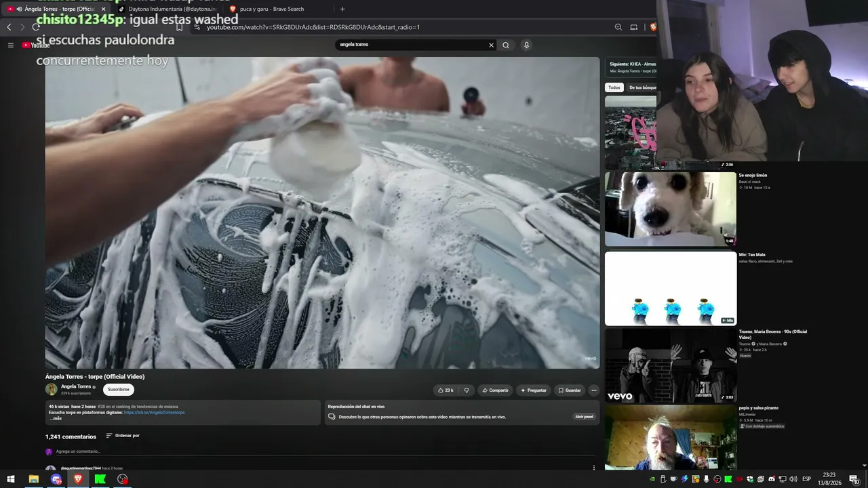Go back with the browser back arrow
The width and height of the screenshot is (868, 488).
pos(9,27)
